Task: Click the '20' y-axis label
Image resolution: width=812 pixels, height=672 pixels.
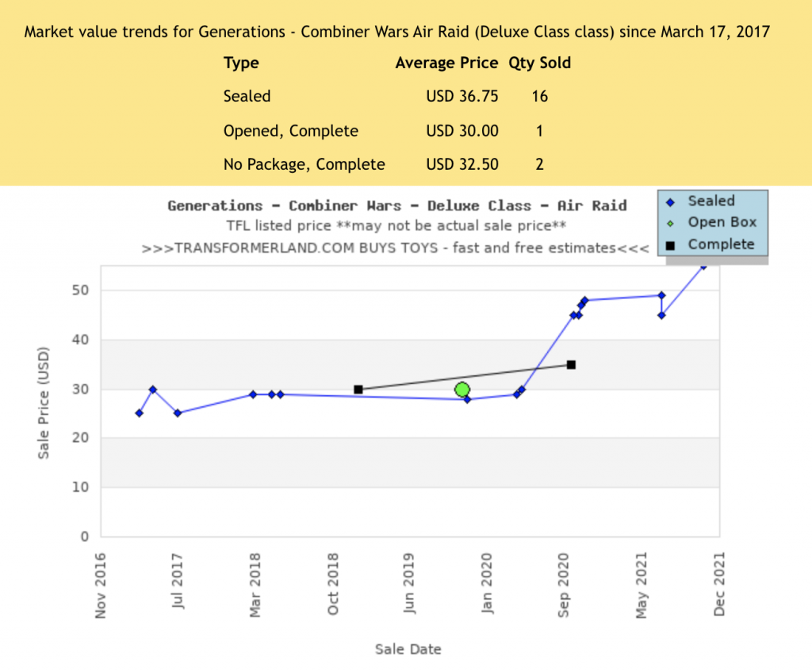Action: (80, 438)
